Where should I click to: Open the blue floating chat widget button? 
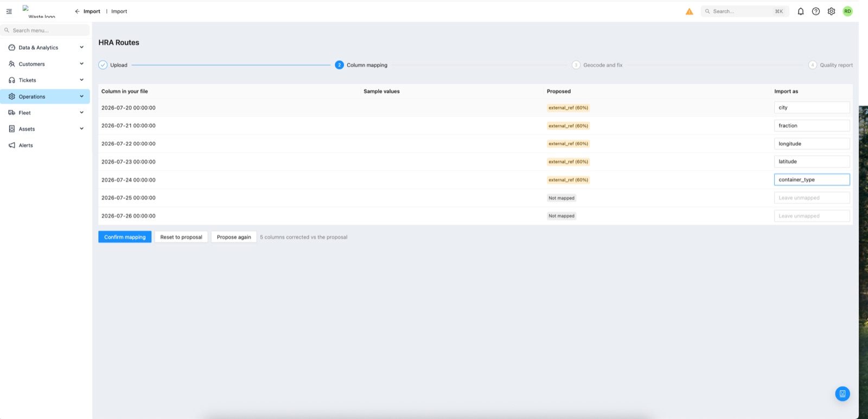point(842,394)
